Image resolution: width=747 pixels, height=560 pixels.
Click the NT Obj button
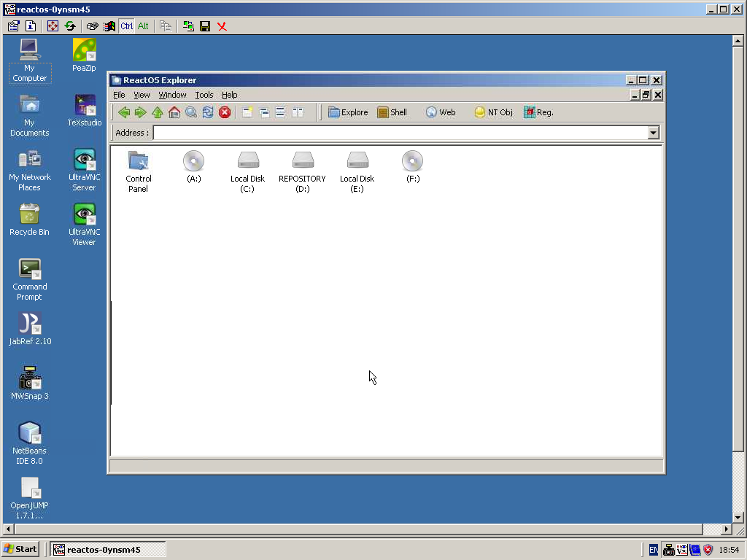tap(494, 112)
